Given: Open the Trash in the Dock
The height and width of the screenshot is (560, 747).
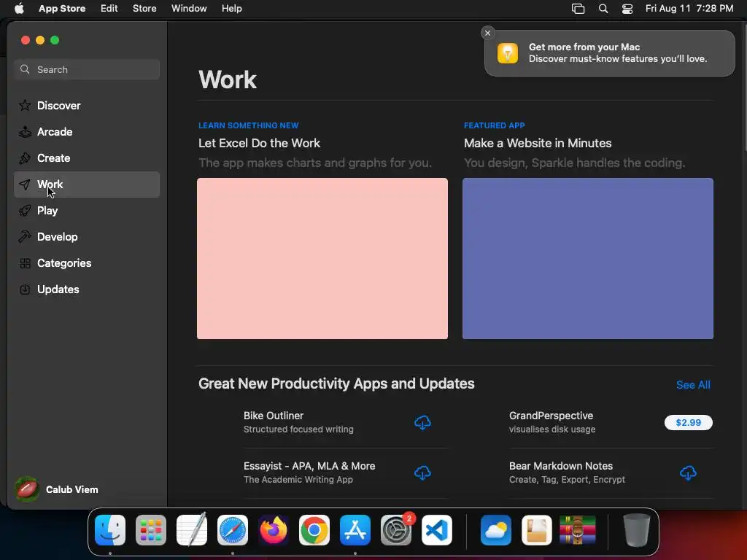Looking at the screenshot, I should tap(636, 530).
